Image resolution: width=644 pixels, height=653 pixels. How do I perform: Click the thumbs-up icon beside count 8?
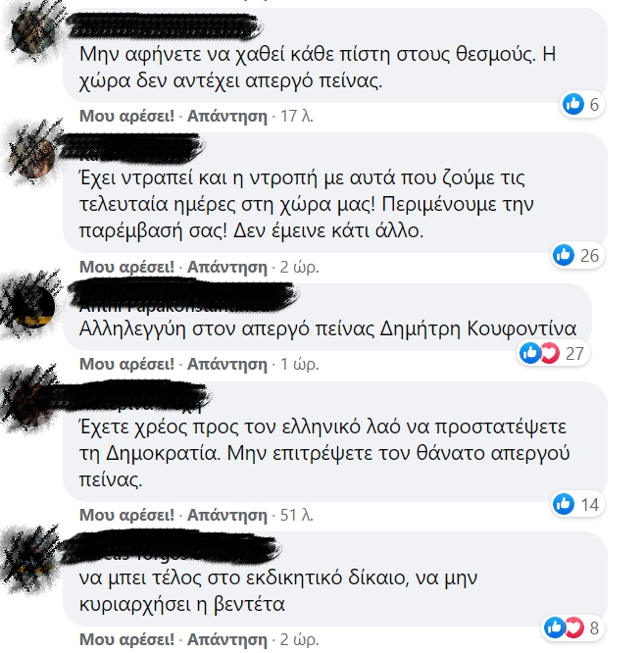pyautogui.click(x=555, y=628)
